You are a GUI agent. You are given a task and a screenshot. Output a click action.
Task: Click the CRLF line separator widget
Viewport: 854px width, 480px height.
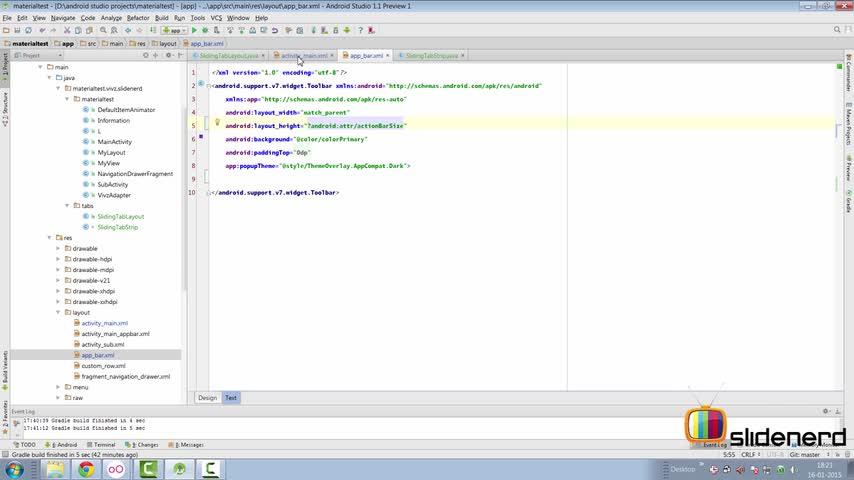pos(750,454)
